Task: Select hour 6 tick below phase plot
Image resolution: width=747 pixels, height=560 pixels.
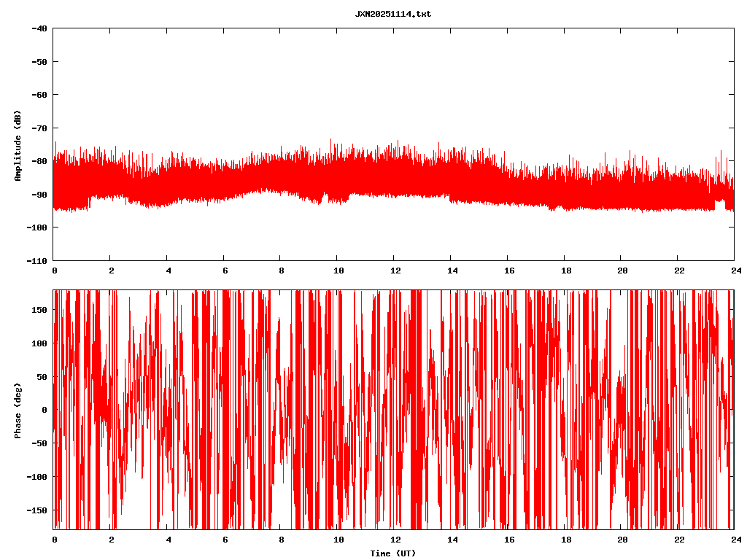Action: 225,540
